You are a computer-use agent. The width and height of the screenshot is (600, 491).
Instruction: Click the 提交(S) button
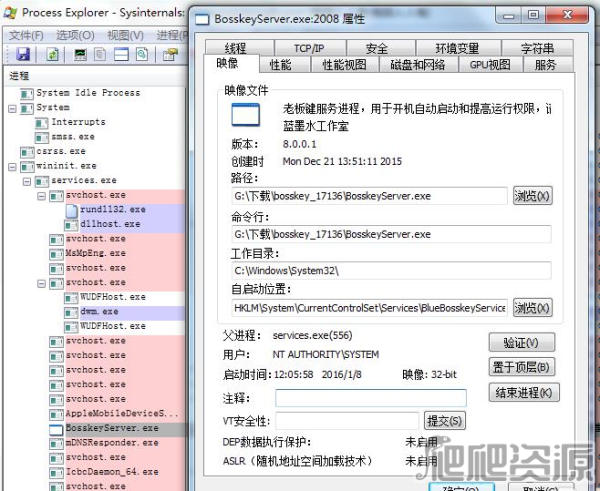pos(445,421)
